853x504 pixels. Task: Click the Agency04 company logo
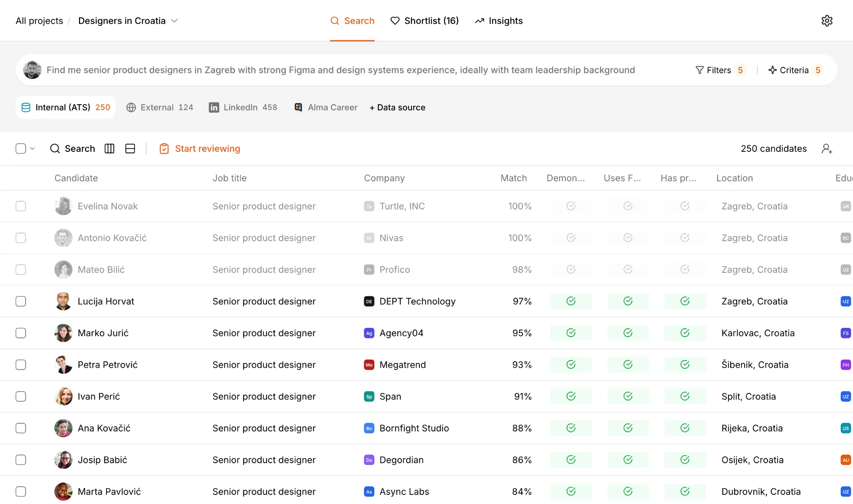[369, 333]
